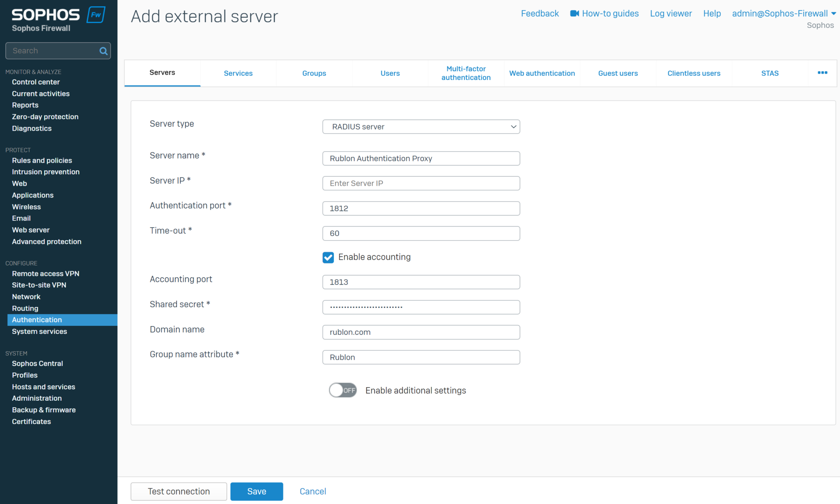This screenshot has height=504, width=840.
Task: Click the Server IP input field
Action: (421, 183)
